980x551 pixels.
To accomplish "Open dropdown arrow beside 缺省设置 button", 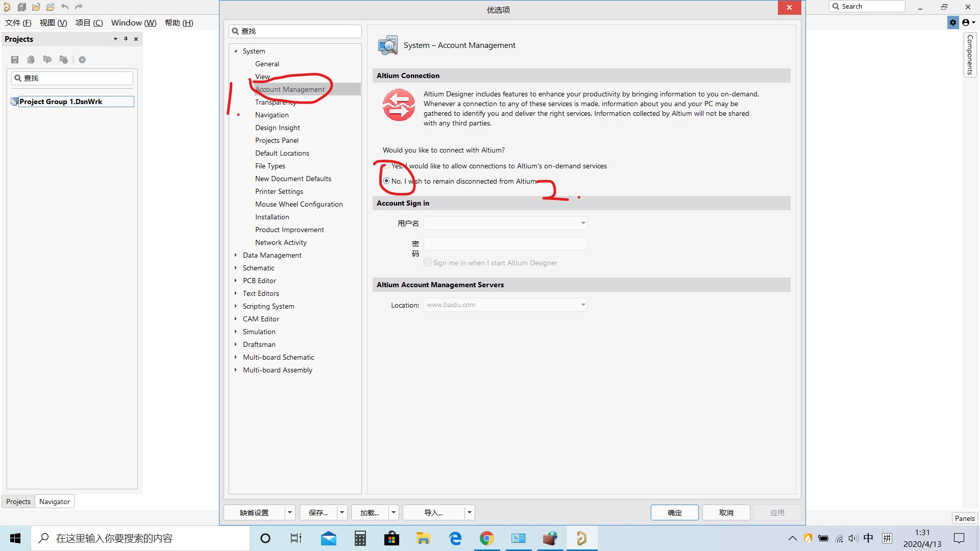I will [290, 512].
